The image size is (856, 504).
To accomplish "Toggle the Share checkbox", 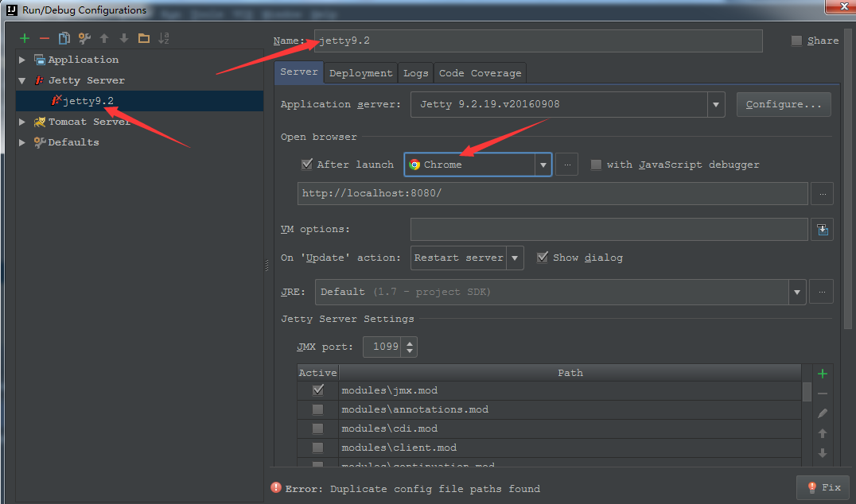I will pyautogui.click(x=796, y=41).
